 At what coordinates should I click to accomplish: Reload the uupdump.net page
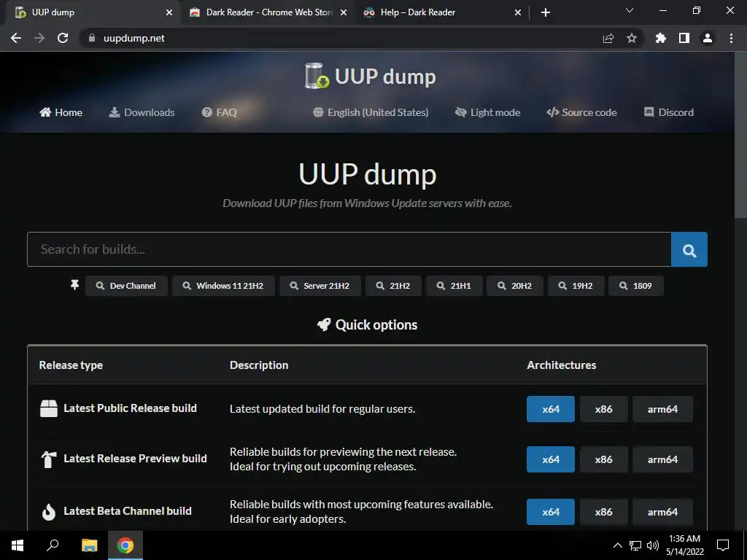[x=63, y=38]
